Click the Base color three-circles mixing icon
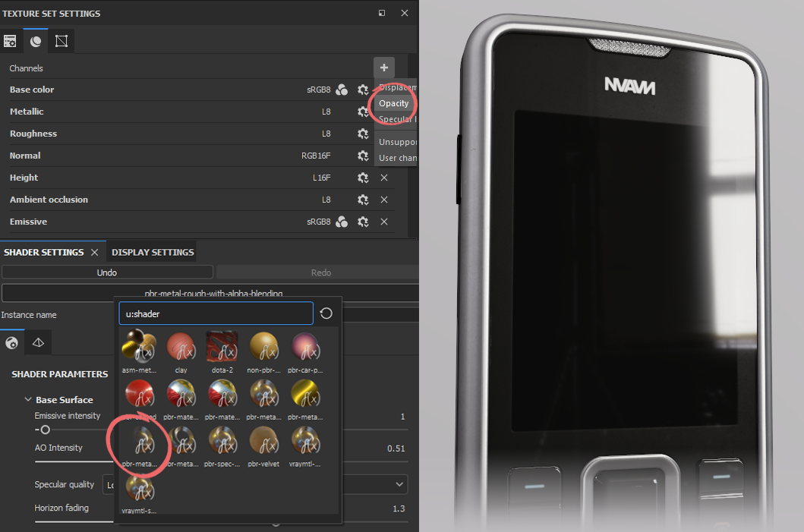This screenshot has height=532, width=804. coord(342,90)
